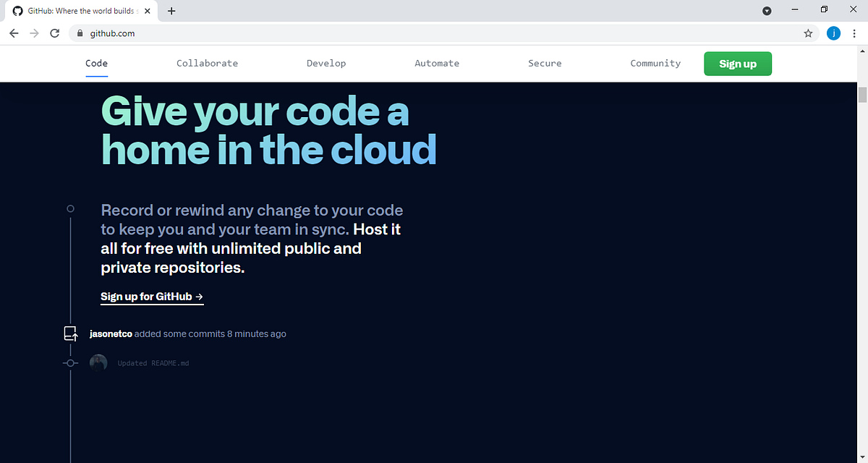The height and width of the screenshot is (463, 868).
Task: Click the reload page icon
Action: 54,33
